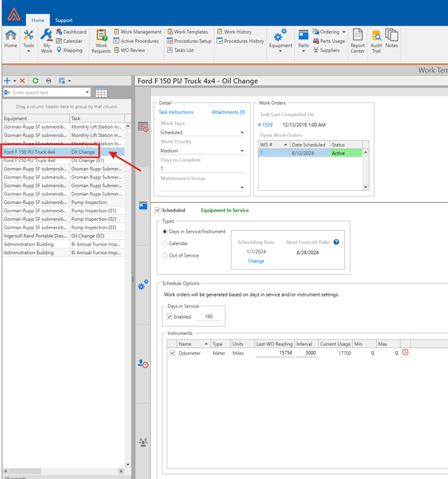Click the Days in Service 180 field
This screenshot has width=448, height=479.
(x=208, y=317)
